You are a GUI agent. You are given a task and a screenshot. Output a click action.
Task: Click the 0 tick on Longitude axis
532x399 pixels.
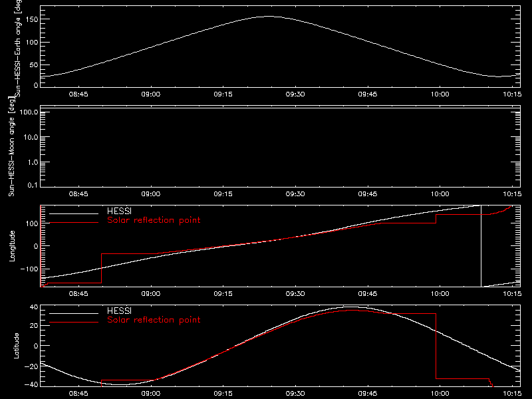(36, 246)
